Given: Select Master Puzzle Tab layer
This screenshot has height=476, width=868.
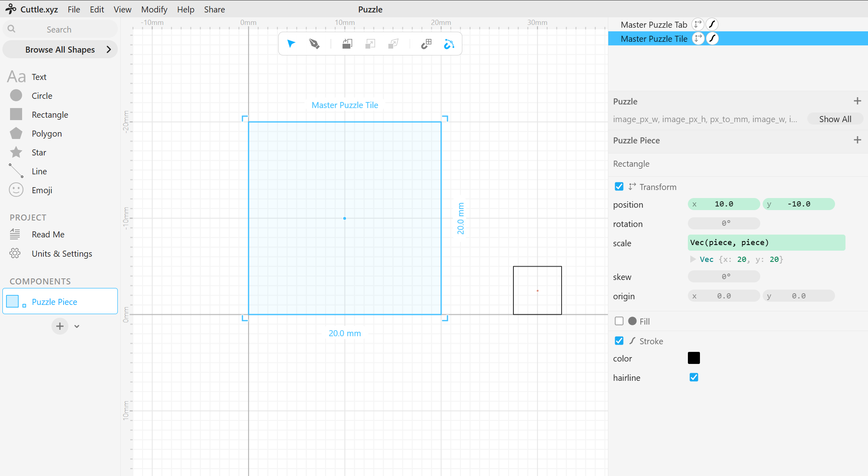Looking at the screenshot, I should (654, 25).
